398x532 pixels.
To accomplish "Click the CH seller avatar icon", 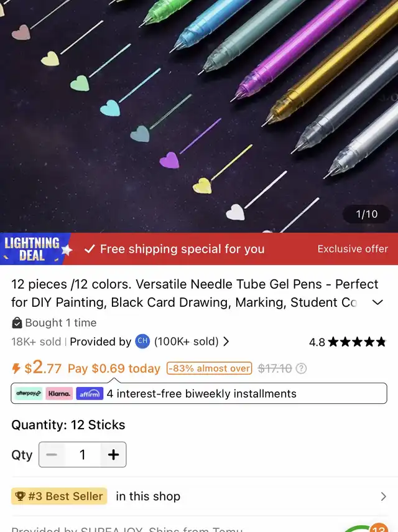I will (x=142, y=341).
